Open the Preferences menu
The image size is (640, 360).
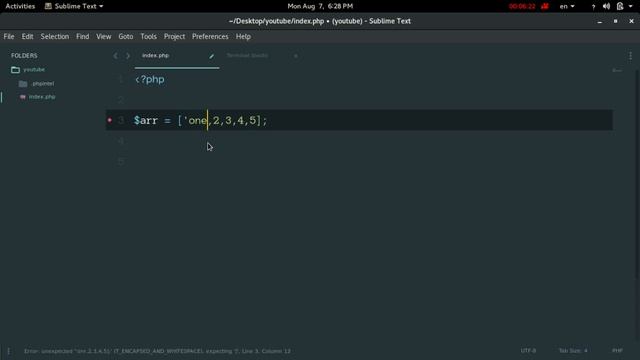[210, 36]
